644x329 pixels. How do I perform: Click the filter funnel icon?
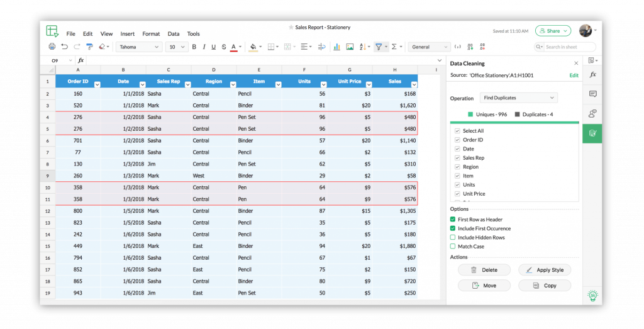378,47
